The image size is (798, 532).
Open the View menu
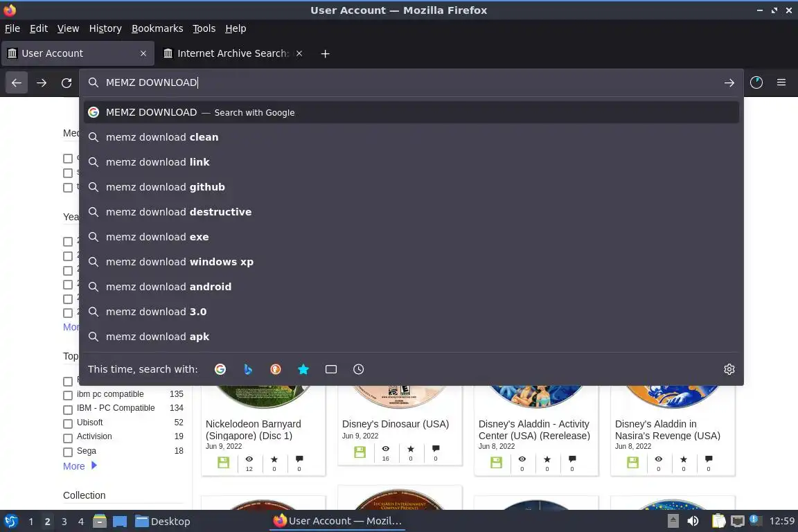click(x=68, y=28)
